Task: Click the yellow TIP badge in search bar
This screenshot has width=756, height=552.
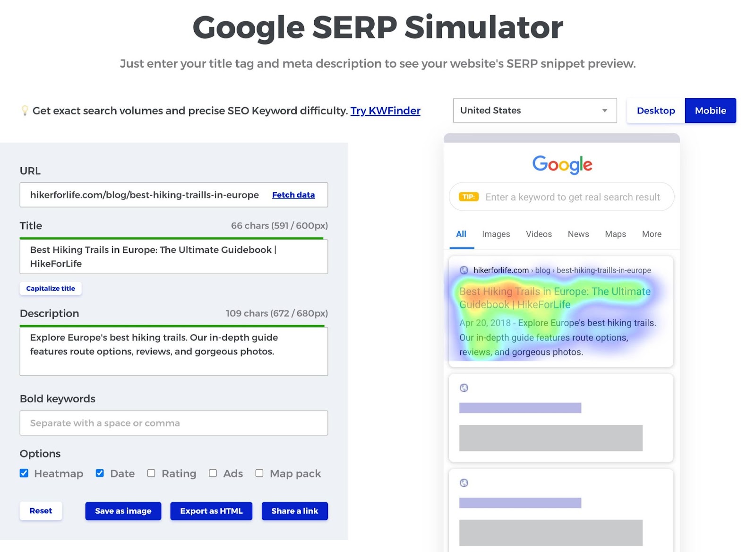Action: 469,197
